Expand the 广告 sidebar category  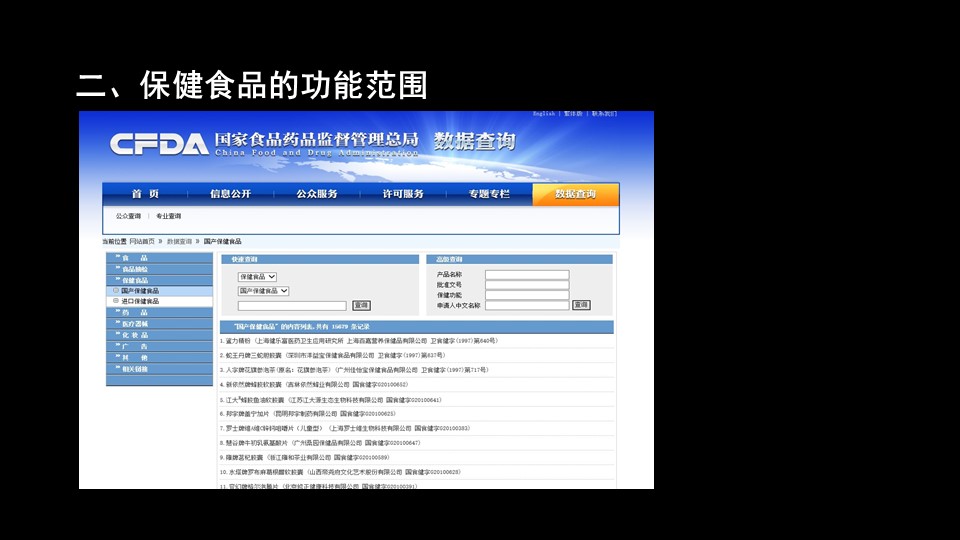point(159,346)
